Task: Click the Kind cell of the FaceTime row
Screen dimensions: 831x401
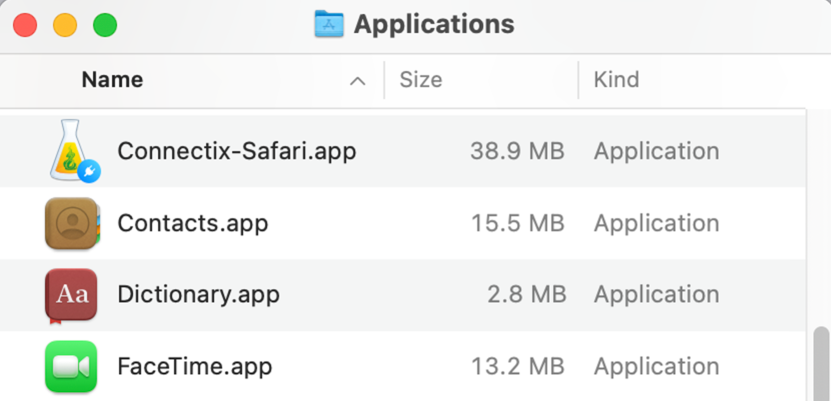Action: (656, 367)
